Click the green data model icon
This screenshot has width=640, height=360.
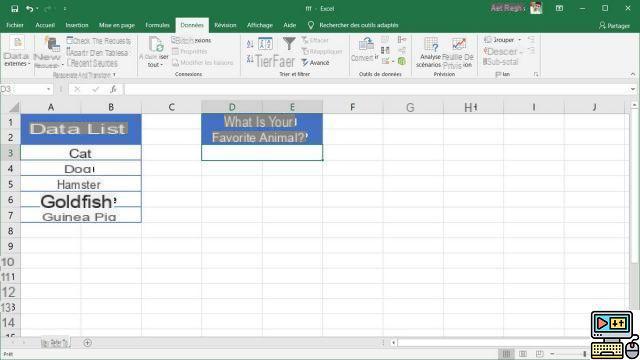pyautogui.click(x=402, y=61)
